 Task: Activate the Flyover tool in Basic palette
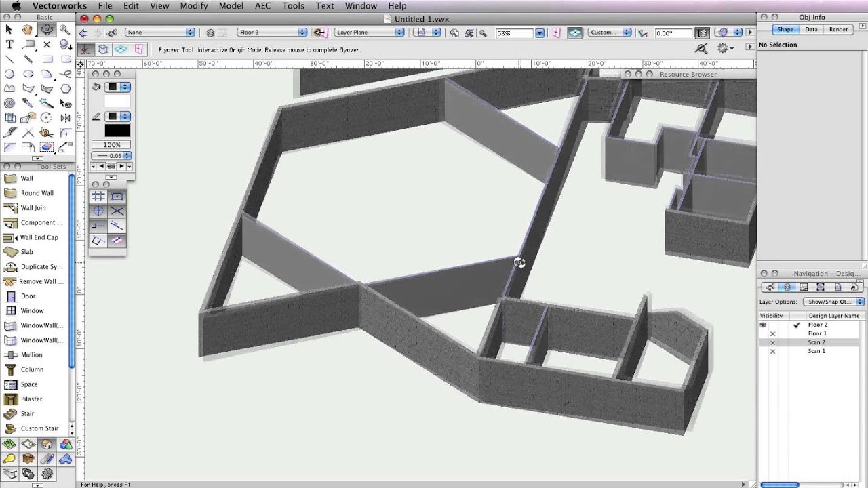point(47,29)
